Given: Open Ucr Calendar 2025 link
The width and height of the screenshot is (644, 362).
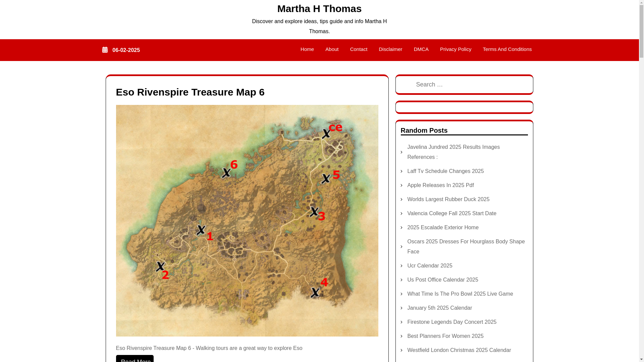Looking at the screenshot, I should coord(430,266).
